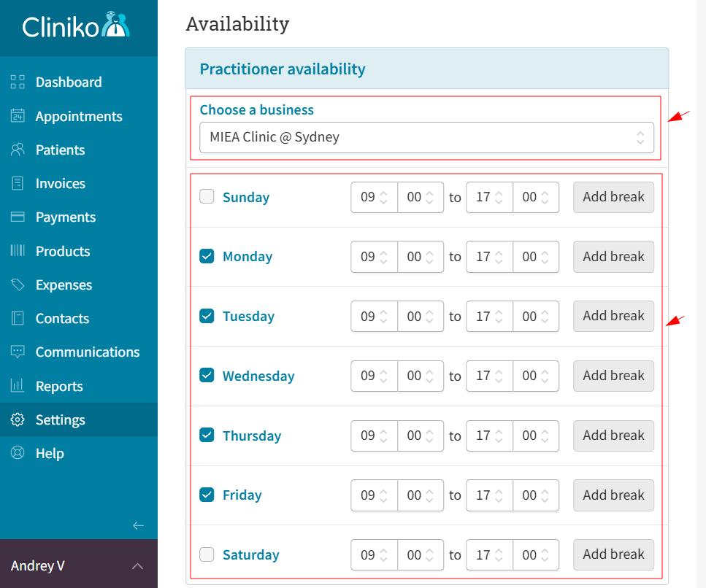
Task: Open Invoices via its sidebar icon
Action: click(18, 183)
